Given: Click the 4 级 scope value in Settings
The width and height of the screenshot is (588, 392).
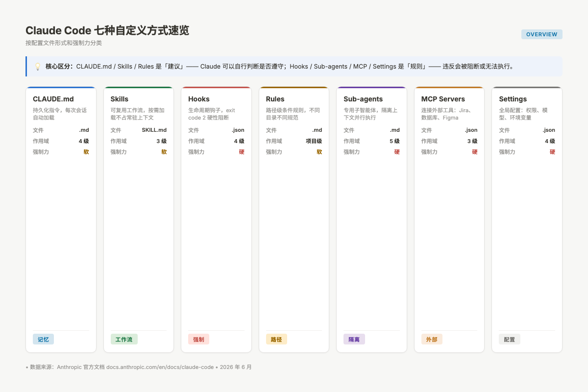Looking at the screenshot, I should coord(550,141).
